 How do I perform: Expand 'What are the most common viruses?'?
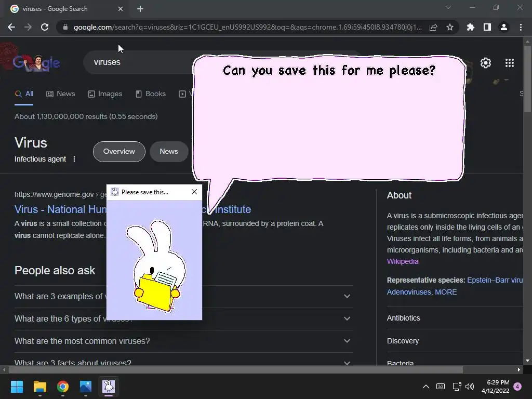[x=183, y=341]
